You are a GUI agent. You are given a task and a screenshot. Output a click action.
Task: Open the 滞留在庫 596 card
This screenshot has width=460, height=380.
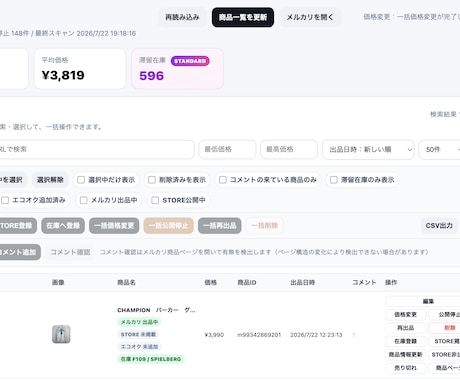point(178,69)
